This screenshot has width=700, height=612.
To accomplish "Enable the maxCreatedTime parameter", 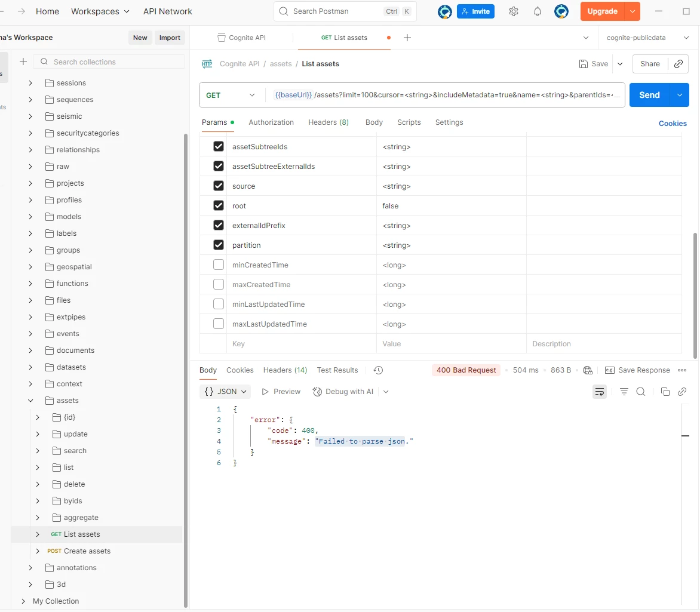I will click(219, 284).
